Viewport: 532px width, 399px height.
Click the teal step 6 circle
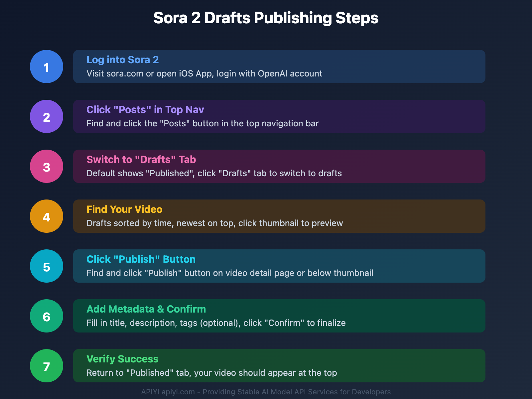[47, 316]
